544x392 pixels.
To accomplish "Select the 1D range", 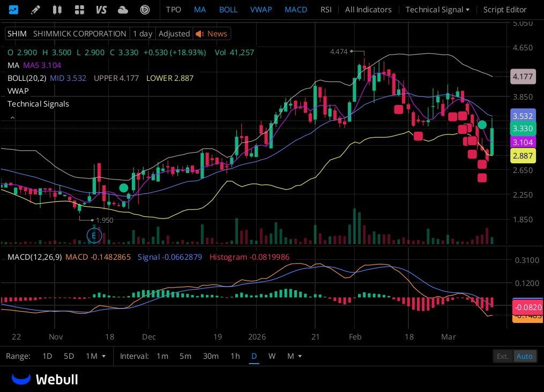I will (47, 356).
